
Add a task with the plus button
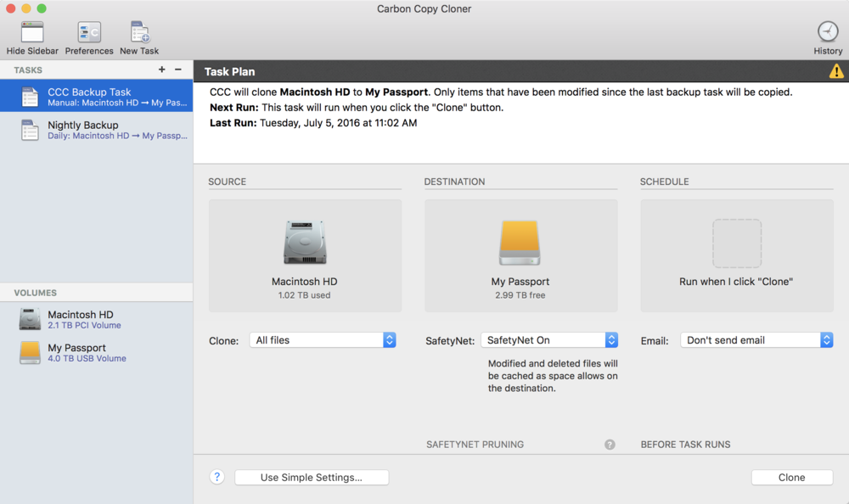click(161, 70)
